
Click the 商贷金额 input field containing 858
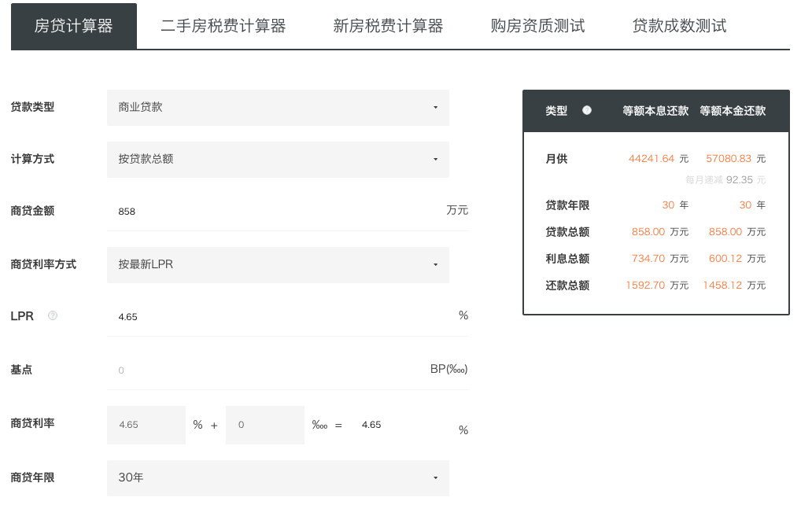[275, 211]
